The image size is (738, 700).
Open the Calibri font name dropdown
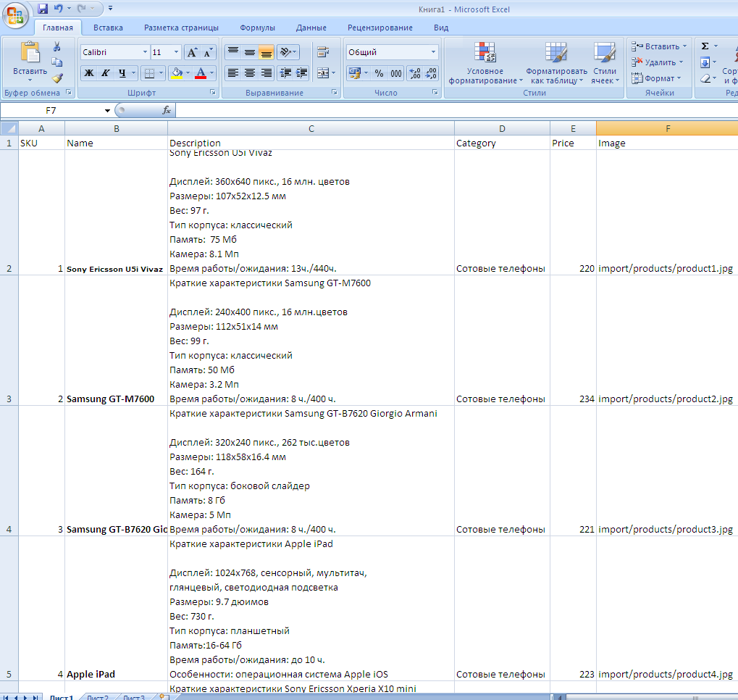[x=145, y=52]
